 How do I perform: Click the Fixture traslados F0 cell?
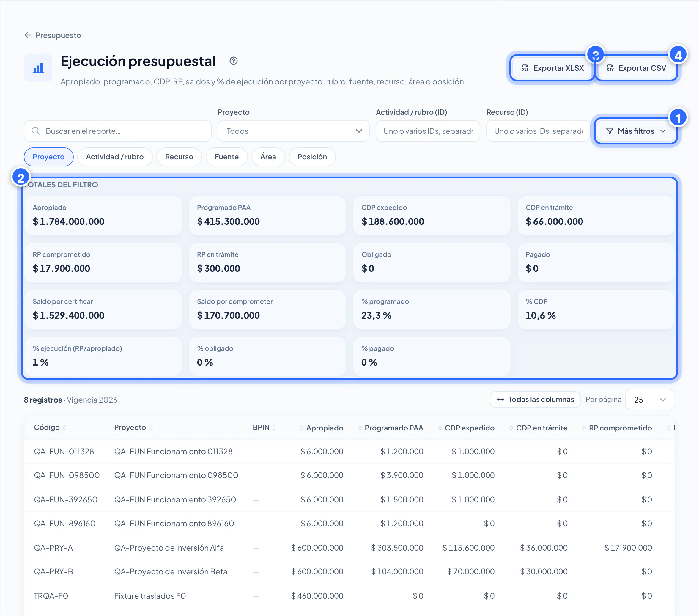pyautogui.click(x=150, y=596)
